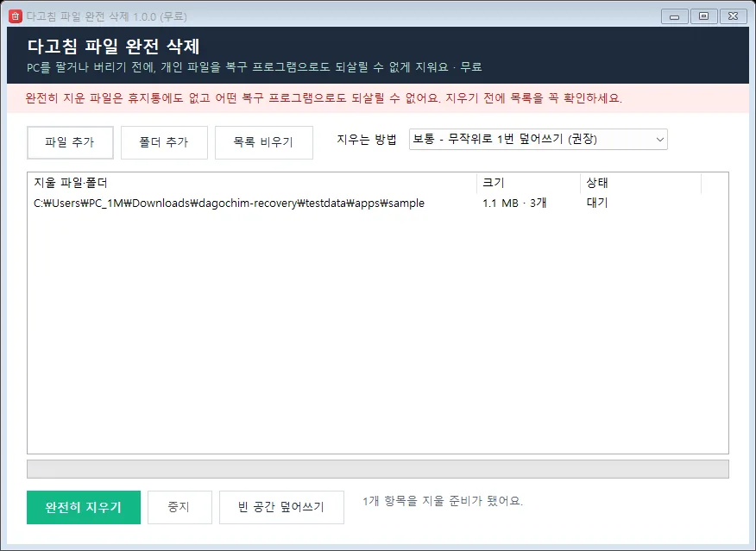Click the 대기 status cell
Screen dimensions: 756x551
point(597,203)
